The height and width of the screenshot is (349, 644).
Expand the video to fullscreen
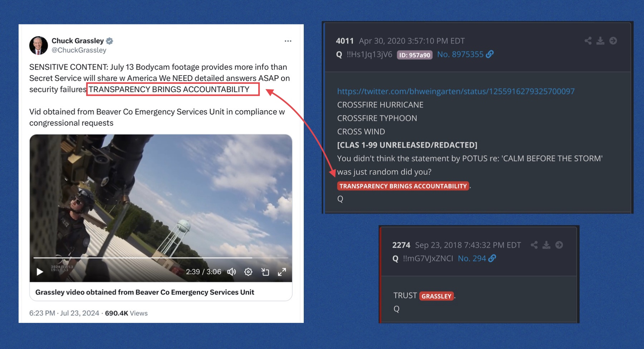[x=282, y=272]
